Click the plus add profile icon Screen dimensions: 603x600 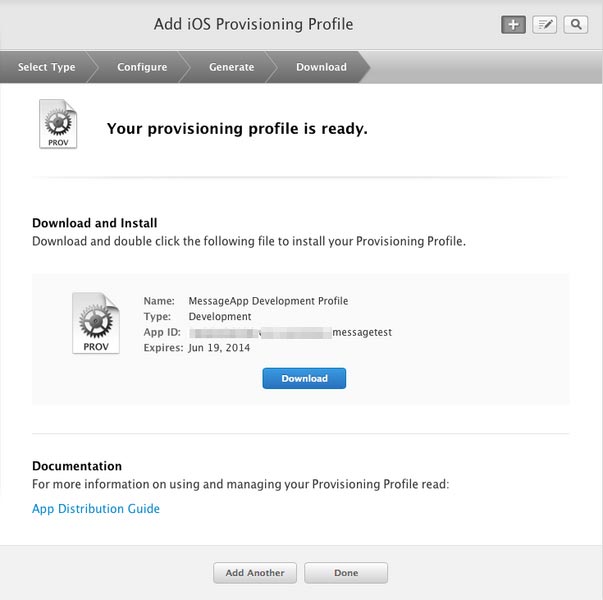pyautogui.click(x=513, y=25)
